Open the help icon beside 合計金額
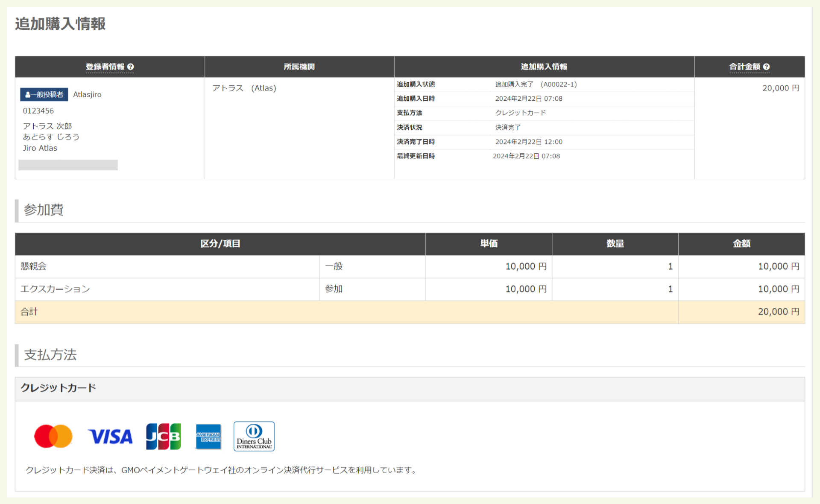 click(767, 67)
